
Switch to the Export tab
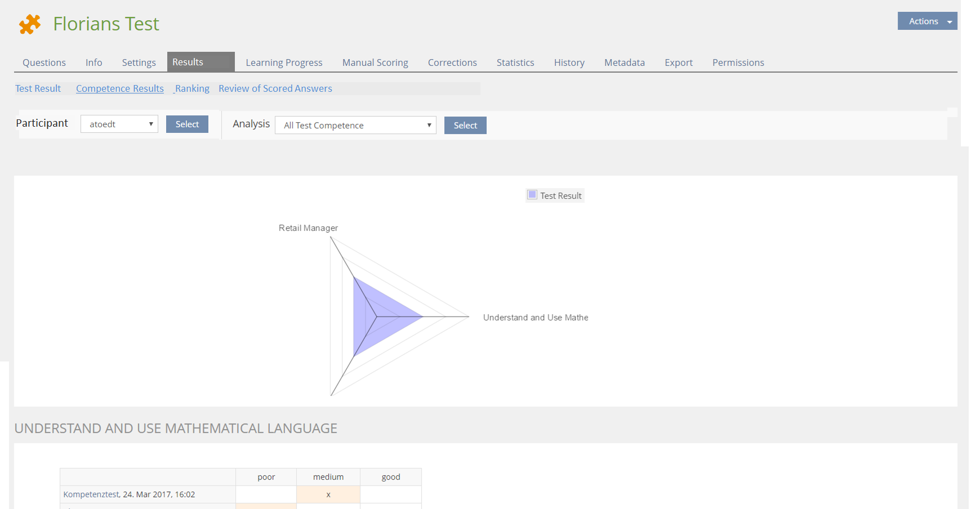(678, 62)
